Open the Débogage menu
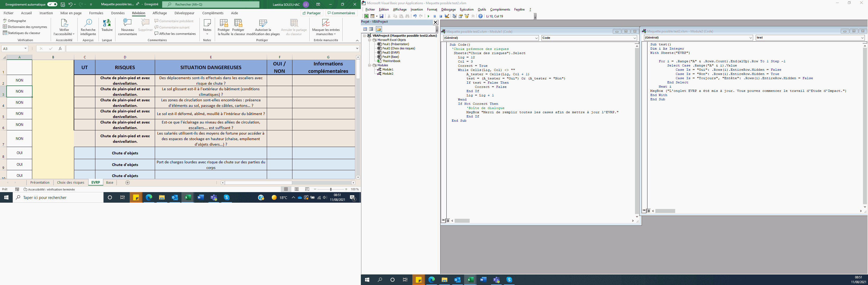868x285 pixels. point(448,9)
